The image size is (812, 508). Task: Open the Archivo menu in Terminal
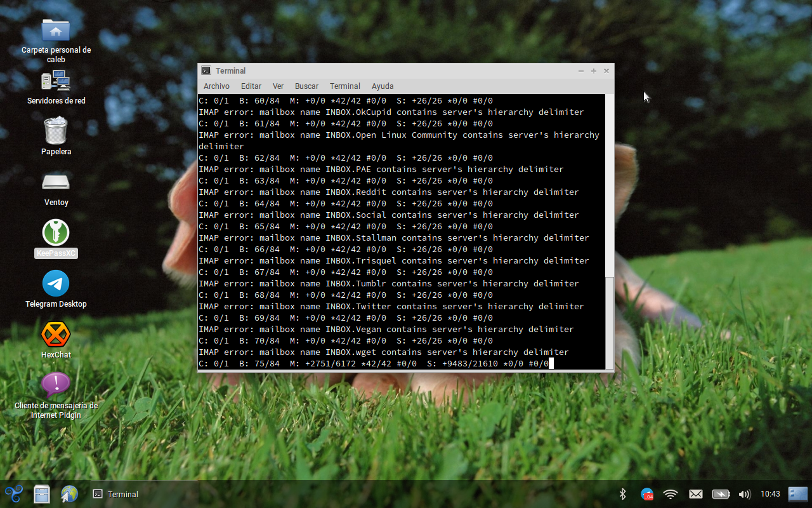[x=216, y=86]
